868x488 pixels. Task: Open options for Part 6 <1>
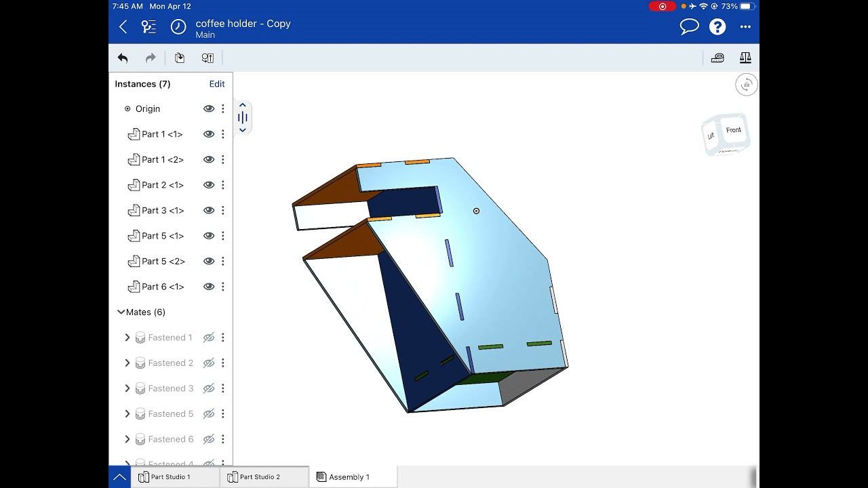[x=222, y=287]
